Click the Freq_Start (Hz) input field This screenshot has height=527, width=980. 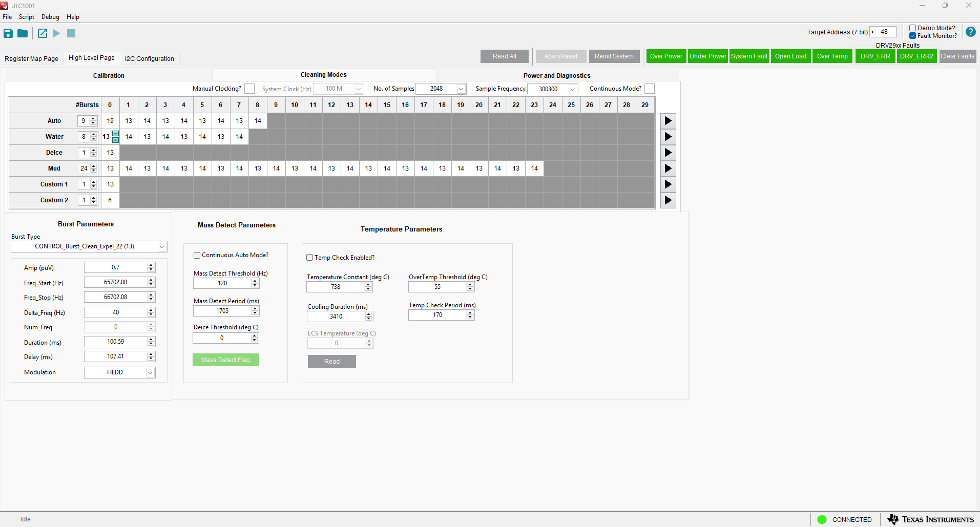click(116, 282)
